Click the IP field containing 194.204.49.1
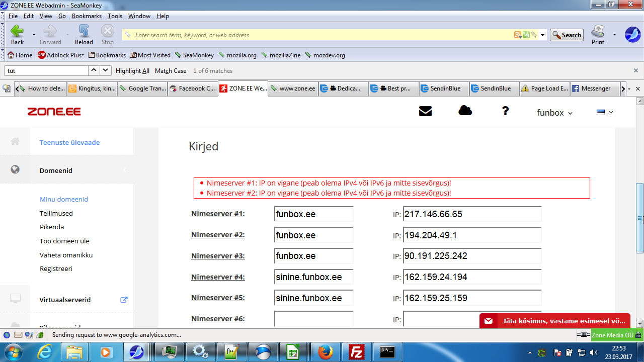Image resolution: width=644 pixels, height=362 pixels. (x=472, y=235)
